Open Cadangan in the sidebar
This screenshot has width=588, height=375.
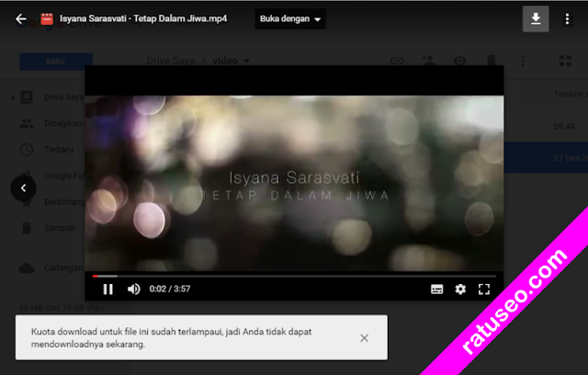pyautogui.click(x=51, y=267)
